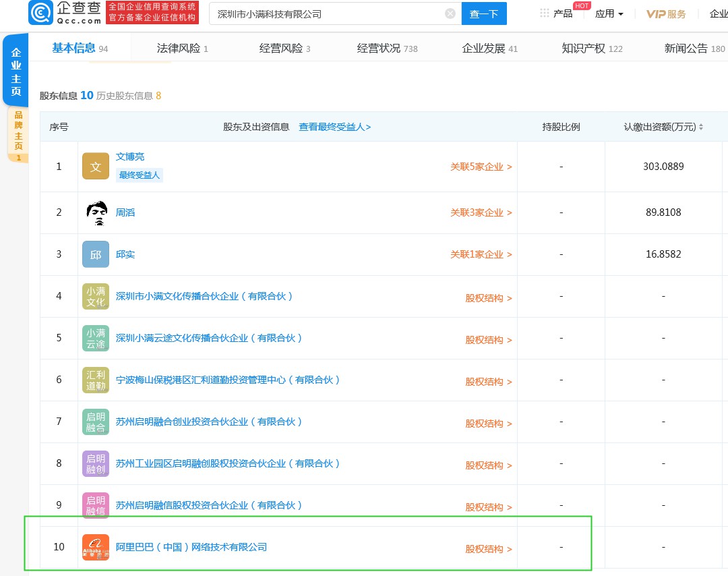Screen dimensions: 728x576
Task: Open the VIP服务 link
Action: pyautogui.click(x=666, y=14)
